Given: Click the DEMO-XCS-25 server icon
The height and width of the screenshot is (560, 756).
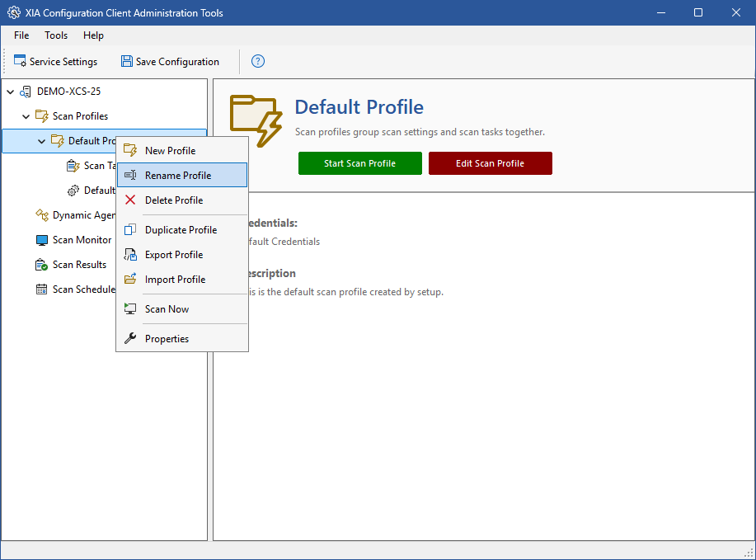Looking at the screenshot, I should pyautogui.click(x=26, y=92).
